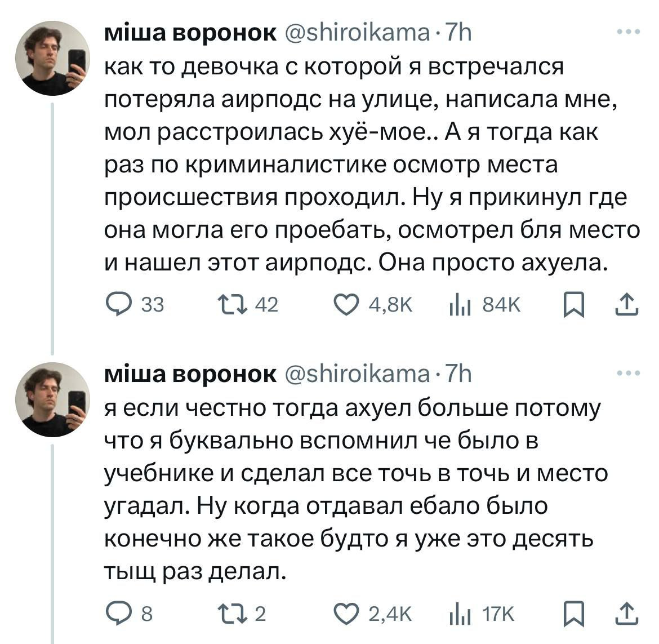Image resolution: width=659 pixels, height=644 pixels.
Task: Share the first tweet
Action: point(626,305)
